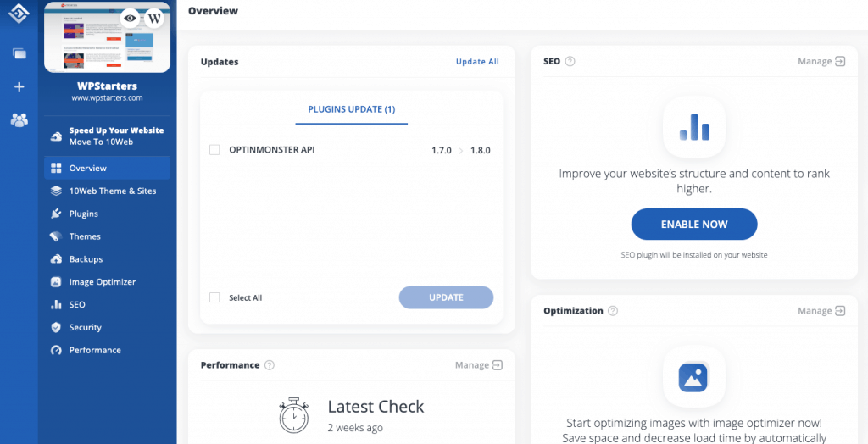
Task: Click the picture icon beside Image Optimizer
Action: pyautogui.click(x=56, y=282)
